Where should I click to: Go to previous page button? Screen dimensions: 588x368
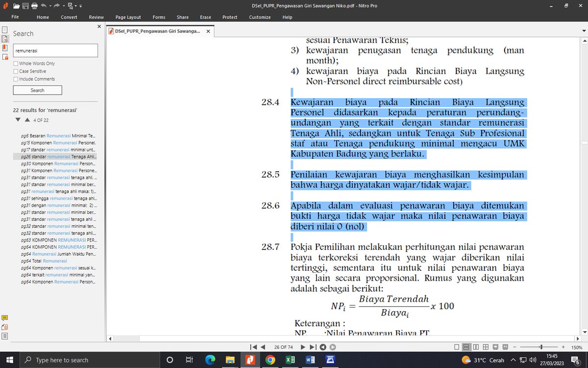(x=263, y=347)
